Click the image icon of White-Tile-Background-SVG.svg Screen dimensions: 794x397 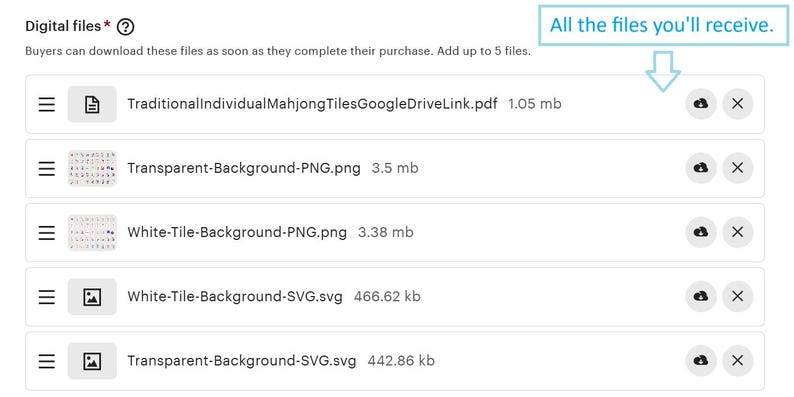[92, 297]
